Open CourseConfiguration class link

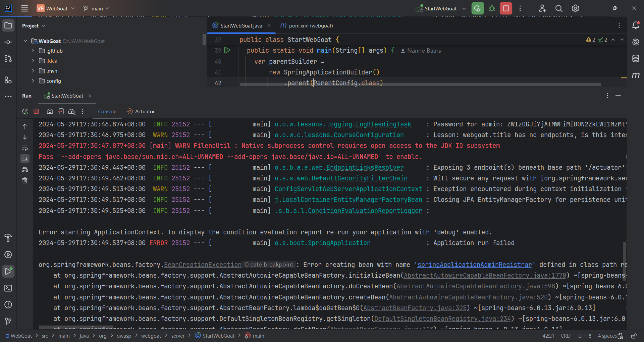pyautogui.click(x=369, y=135)
